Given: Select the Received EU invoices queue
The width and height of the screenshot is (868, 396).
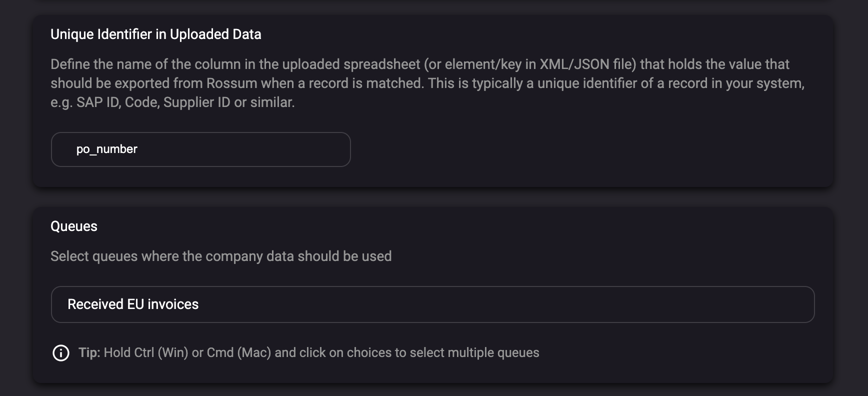Looking at the screenshot, I should tap(133, 304).
